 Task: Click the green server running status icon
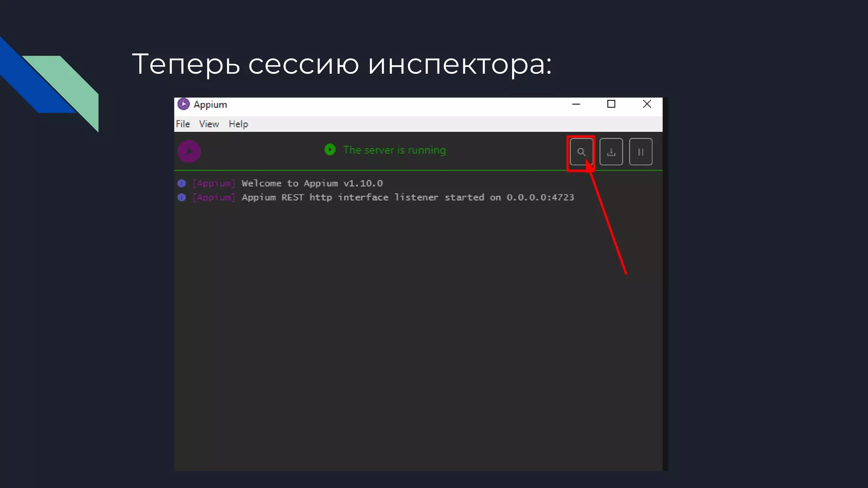point(330,150)
